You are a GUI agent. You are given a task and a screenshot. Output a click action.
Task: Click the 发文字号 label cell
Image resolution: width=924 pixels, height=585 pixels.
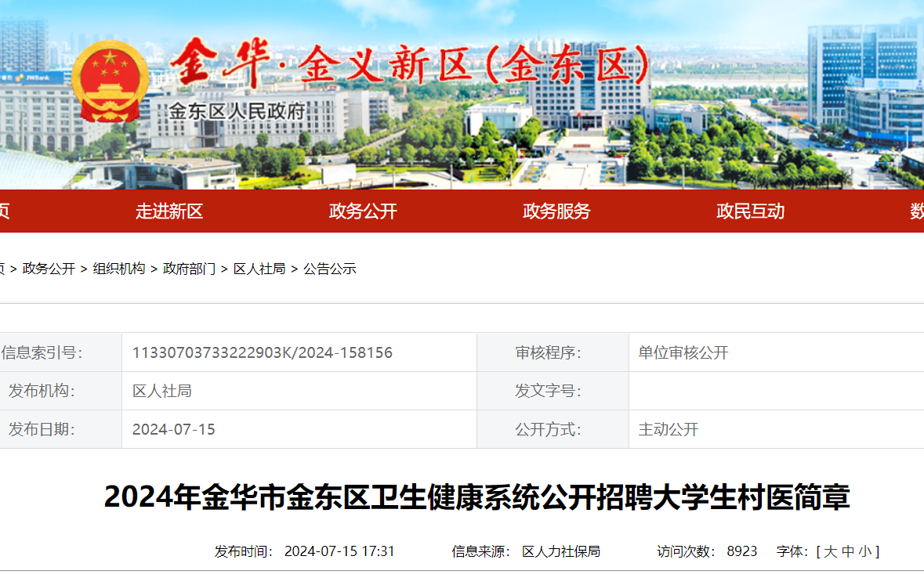pyautogui.click(x=553, y=392)
